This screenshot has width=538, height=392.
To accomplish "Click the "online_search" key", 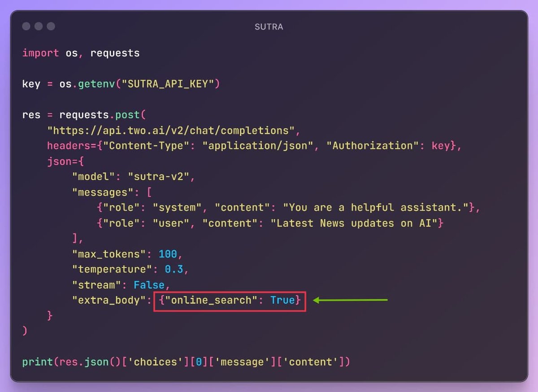I will (x=211, y=300).
